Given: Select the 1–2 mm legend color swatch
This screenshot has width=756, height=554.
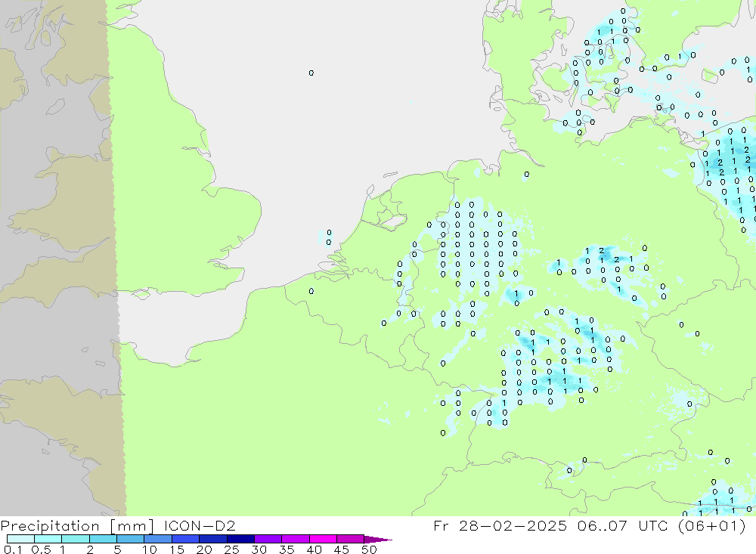Looking at the screenshot, I should point(76,539).
